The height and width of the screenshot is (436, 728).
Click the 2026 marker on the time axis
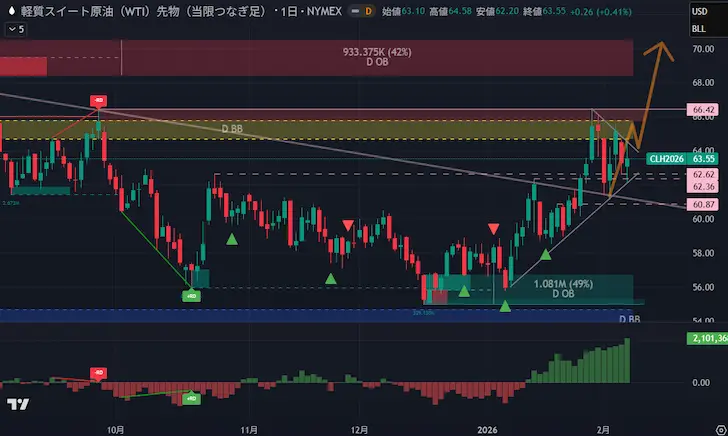(487, 427)
